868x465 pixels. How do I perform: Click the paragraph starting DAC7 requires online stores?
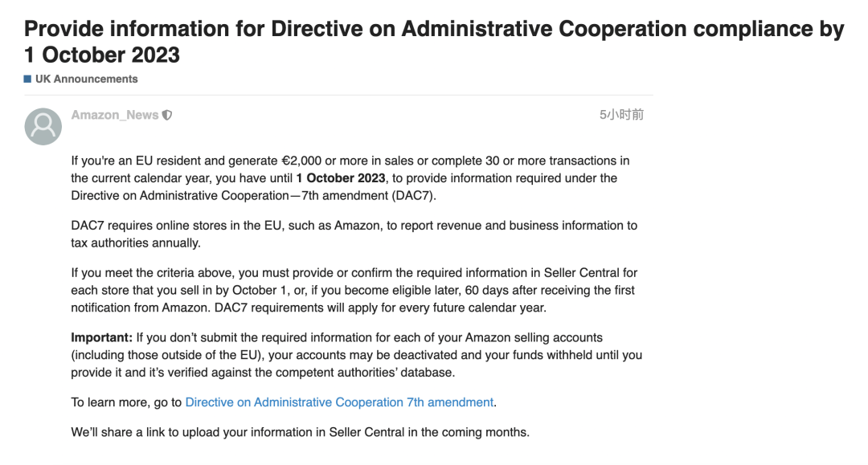point(354,235)
